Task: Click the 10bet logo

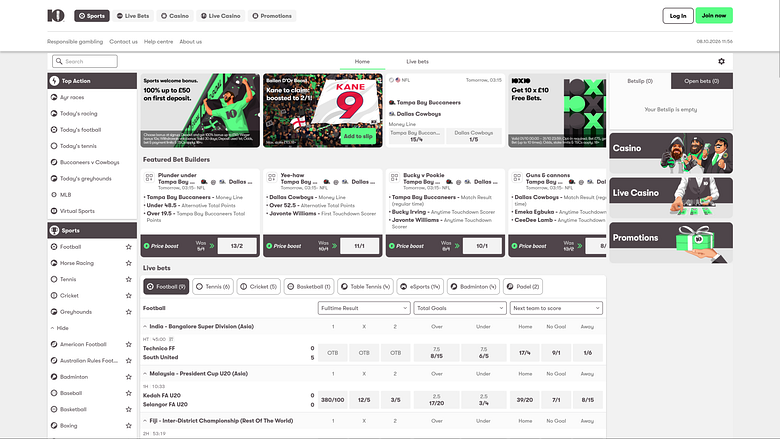Action: coord(56,16)
